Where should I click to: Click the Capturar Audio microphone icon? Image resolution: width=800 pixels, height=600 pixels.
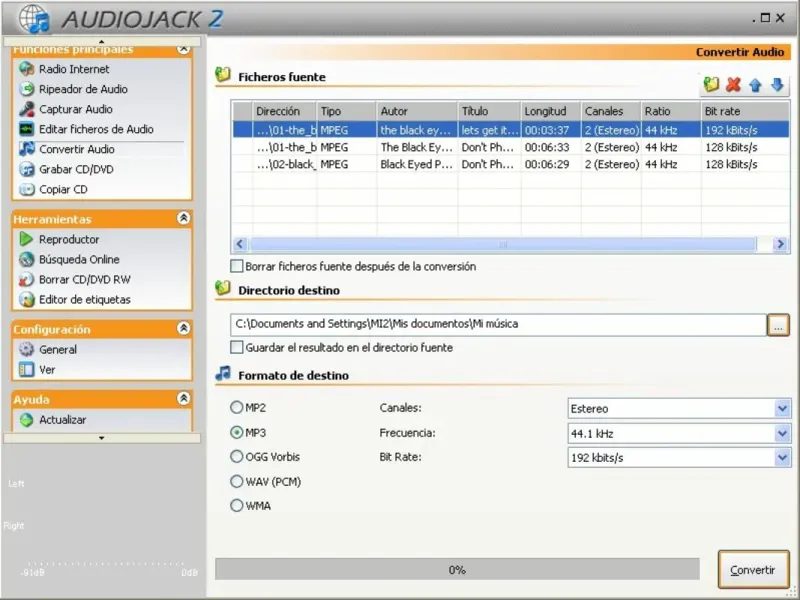(27, 109)
